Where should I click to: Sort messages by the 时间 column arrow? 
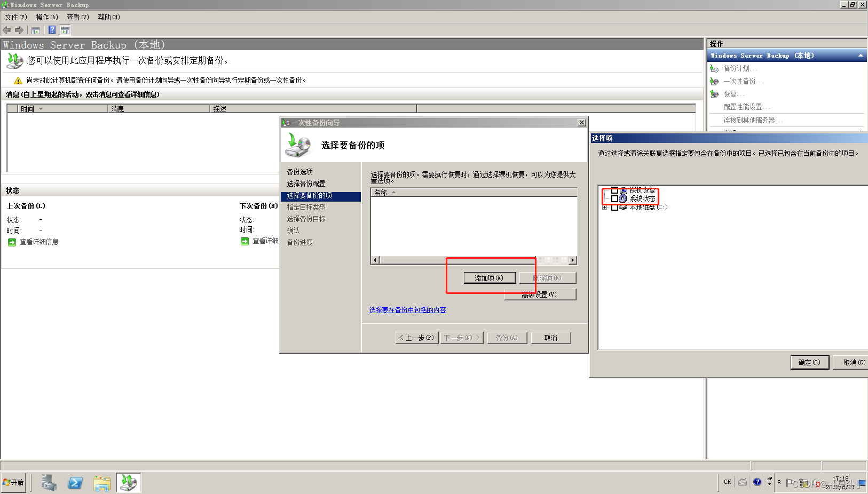point(41,109)
